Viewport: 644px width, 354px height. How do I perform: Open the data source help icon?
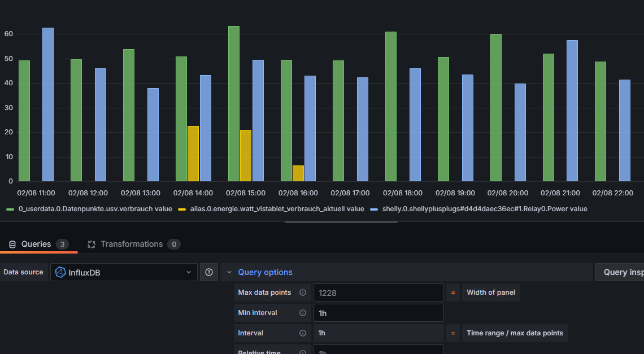tap(208, 272)
